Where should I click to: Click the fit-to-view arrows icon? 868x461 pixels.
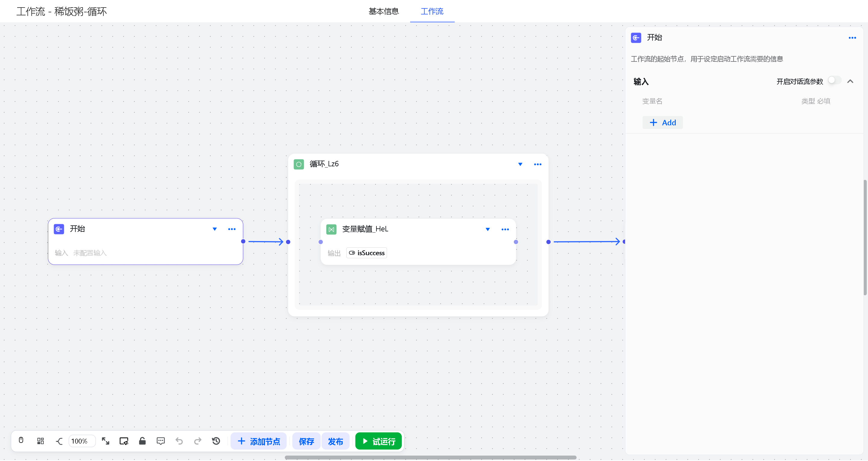click(105, 441)
